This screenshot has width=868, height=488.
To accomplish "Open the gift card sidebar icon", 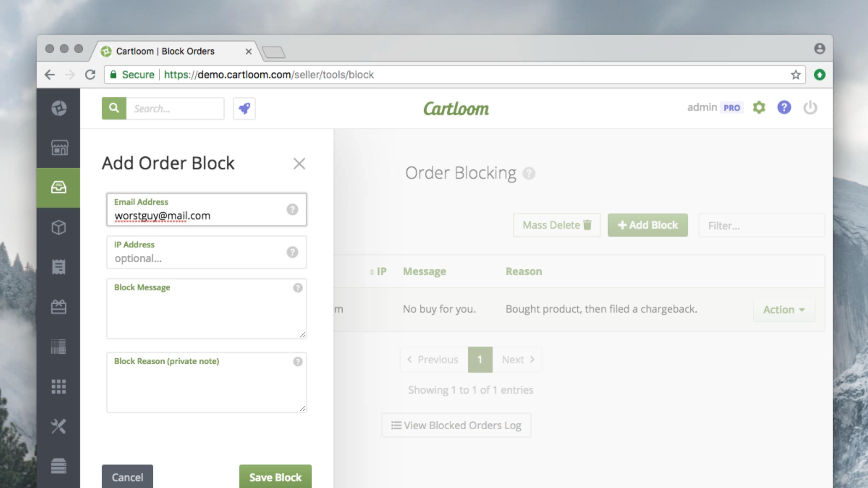I will pyautogui.click(x=59, y=307).
